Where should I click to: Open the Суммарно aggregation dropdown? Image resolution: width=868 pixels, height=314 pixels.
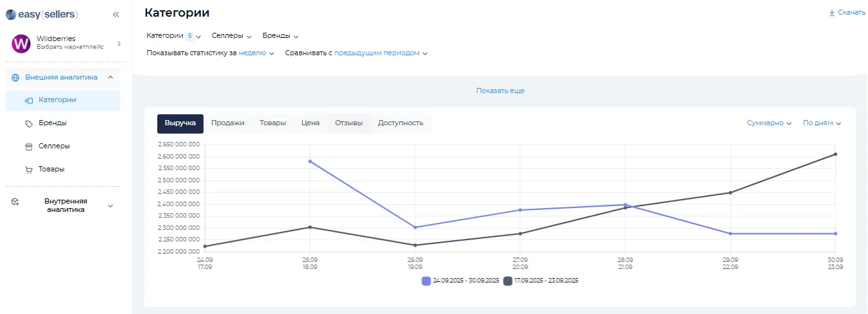click(768, 123)
